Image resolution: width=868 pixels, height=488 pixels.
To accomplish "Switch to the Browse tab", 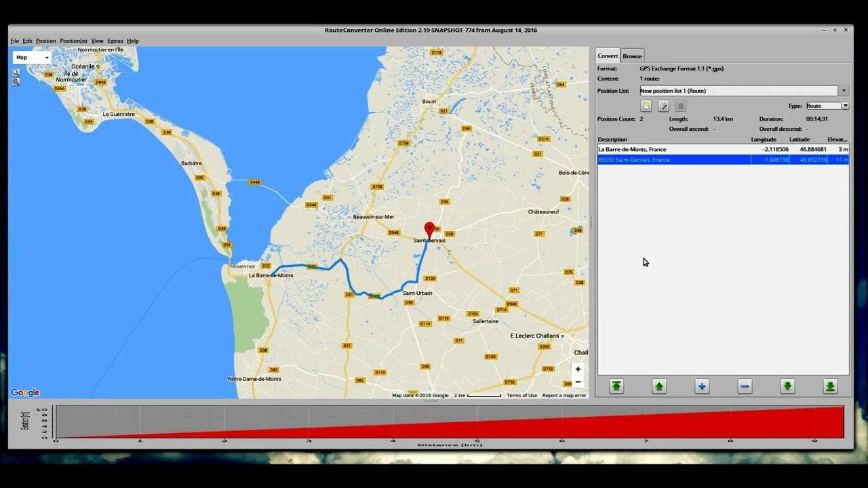I will click(632, 56).
